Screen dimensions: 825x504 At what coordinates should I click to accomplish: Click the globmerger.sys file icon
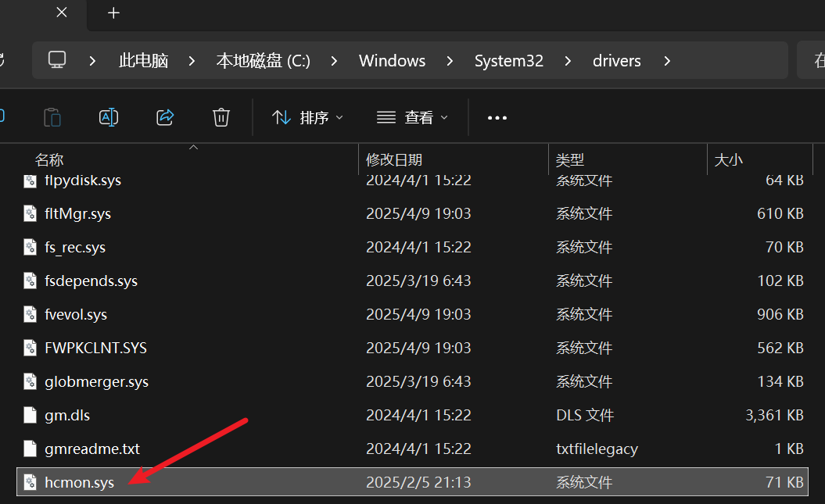click(30, 381)
